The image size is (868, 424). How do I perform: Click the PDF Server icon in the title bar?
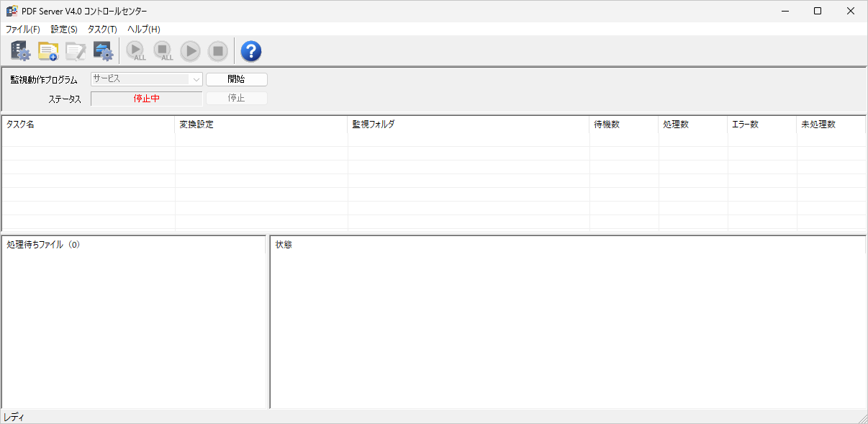click(x=11, y=11)
